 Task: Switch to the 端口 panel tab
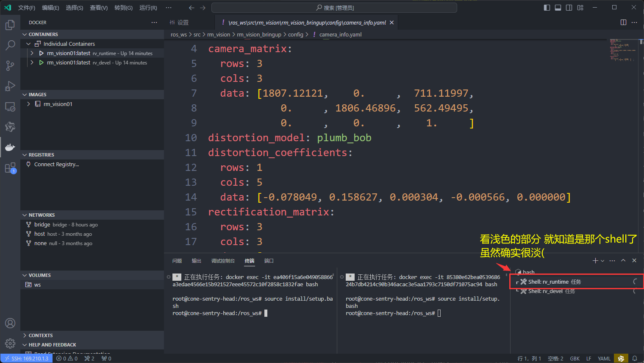point(269,261)
